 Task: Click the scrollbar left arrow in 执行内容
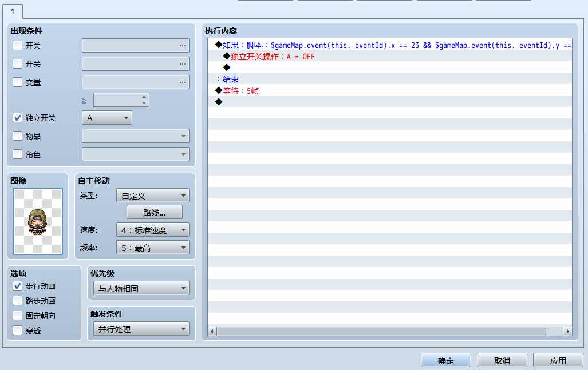click(212, 332)
